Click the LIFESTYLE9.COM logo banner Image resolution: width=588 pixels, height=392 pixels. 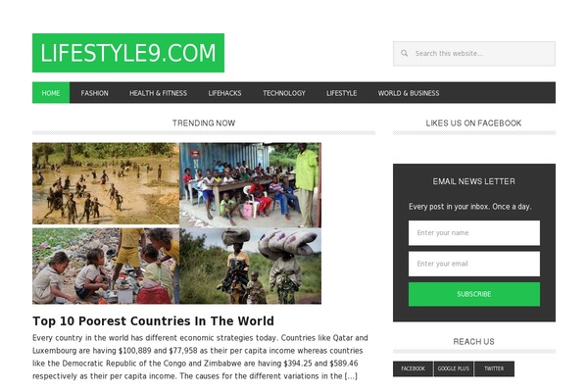pos(128,53)
